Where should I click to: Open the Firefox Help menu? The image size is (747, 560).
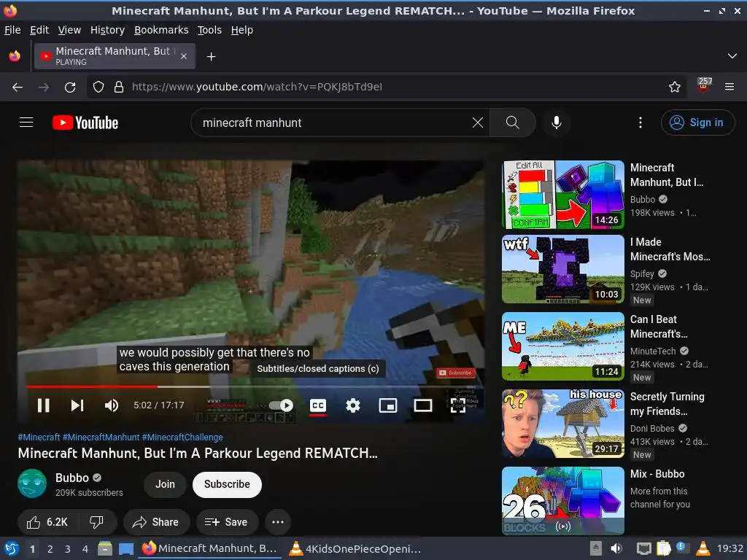coord(242,30)
